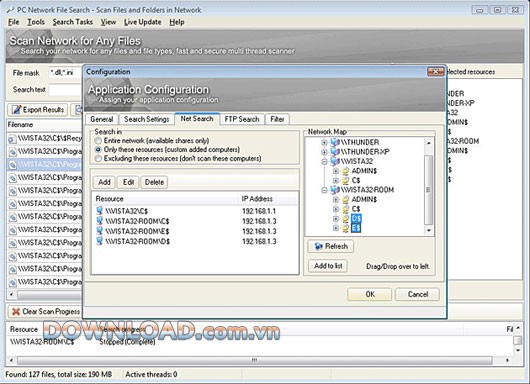Click the File mask input field
The height and width of the screenshot is (384, 530).
click(66, 73)
